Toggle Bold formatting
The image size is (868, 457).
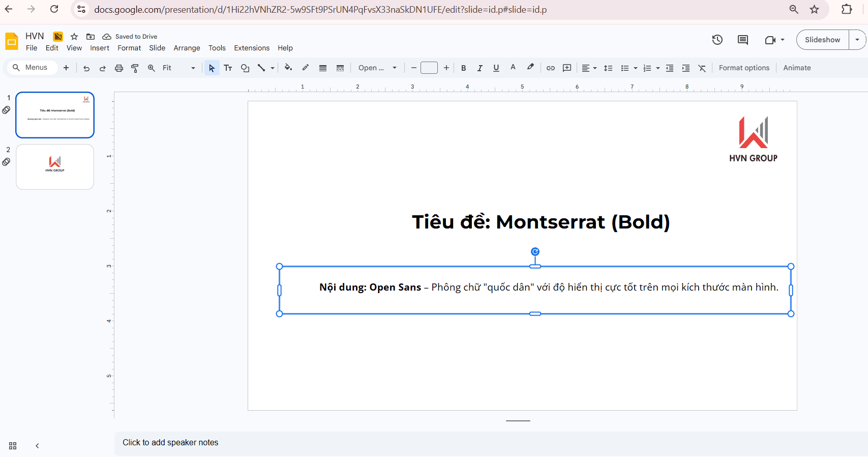[x=464, y=68]
